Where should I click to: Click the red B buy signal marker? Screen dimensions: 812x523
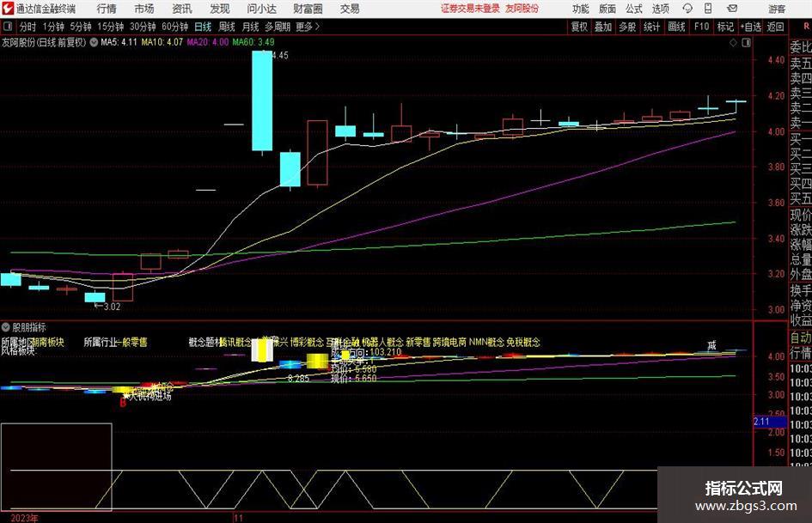tap(123, 402)
